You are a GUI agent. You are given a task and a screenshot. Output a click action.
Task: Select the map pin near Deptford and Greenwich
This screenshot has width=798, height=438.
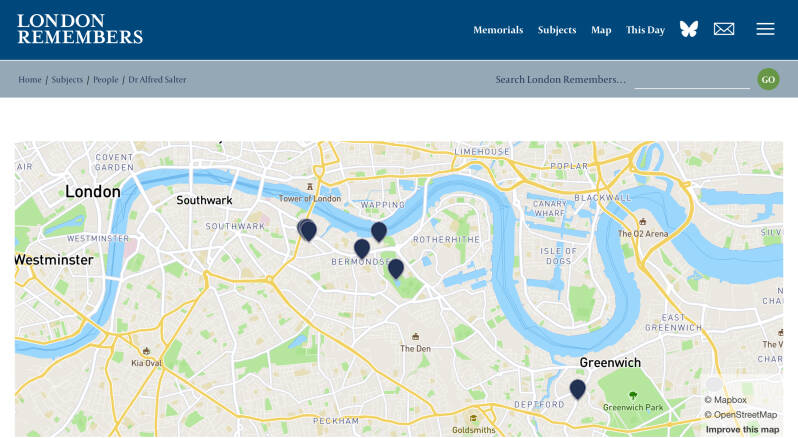pyautogui.click(x=577, y=389)
